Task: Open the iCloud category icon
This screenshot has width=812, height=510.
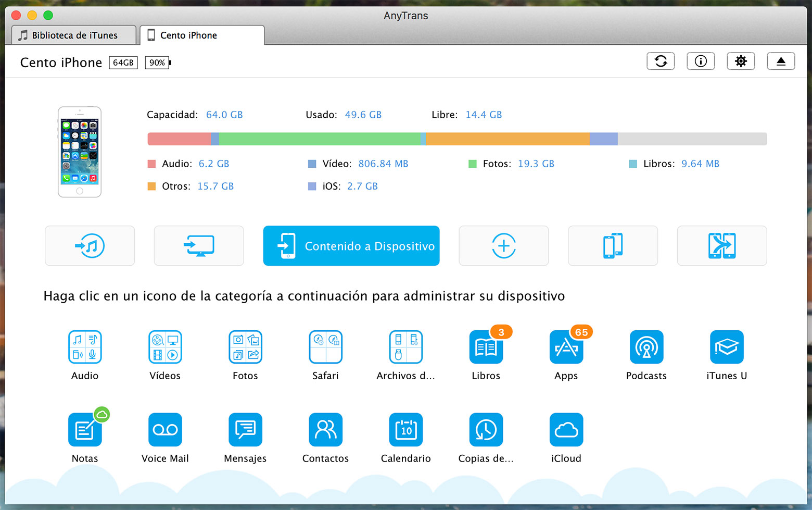Action: 566,430
